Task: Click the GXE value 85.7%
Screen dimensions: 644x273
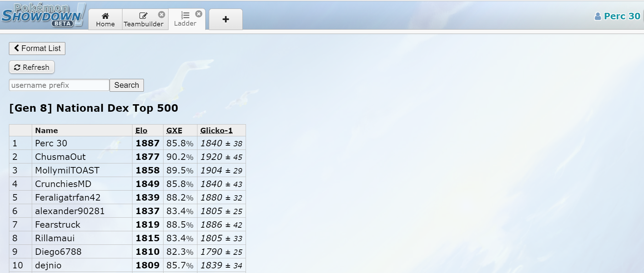Action: [180, 266]
